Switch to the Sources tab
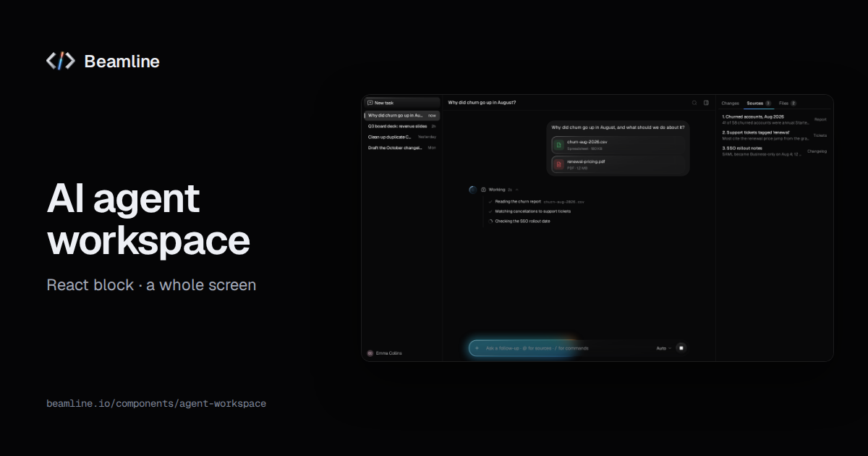 coord(759,104)
